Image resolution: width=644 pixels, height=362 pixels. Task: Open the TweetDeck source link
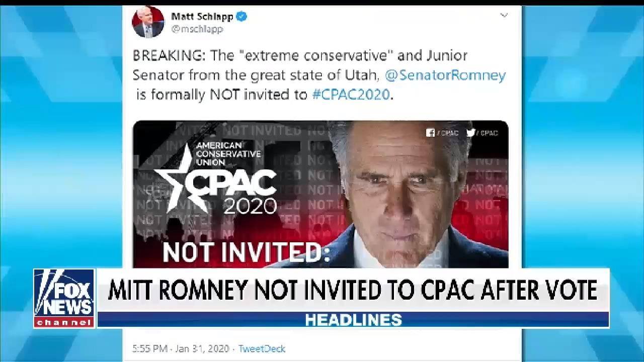(262, 348)
